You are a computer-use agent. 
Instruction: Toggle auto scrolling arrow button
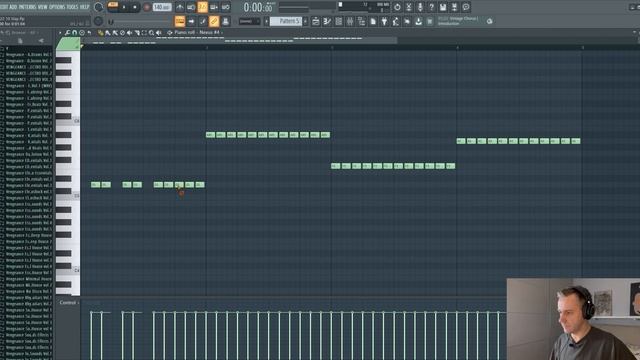(191, 21)
